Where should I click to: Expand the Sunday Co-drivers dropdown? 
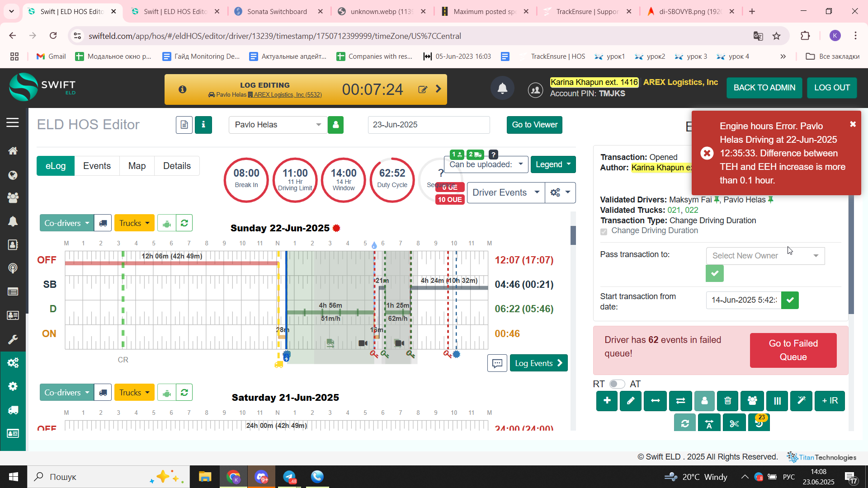[67, 223]
